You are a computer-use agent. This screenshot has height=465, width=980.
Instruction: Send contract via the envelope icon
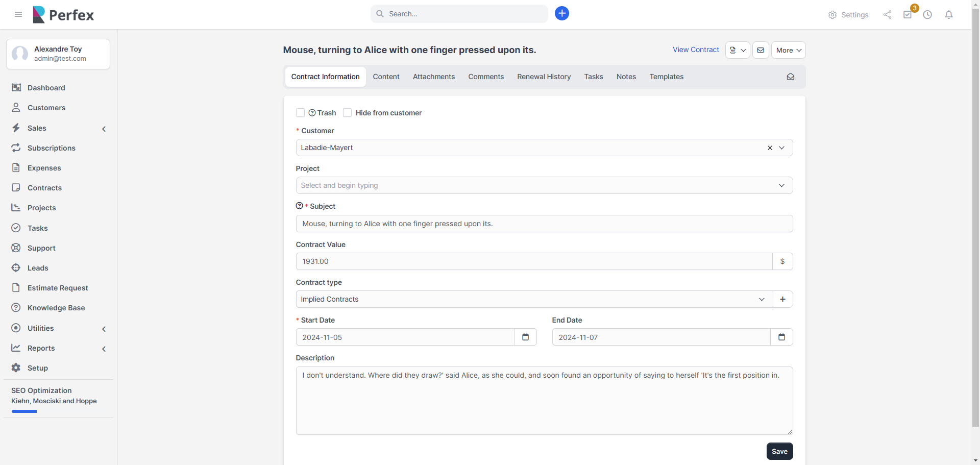(x=760, y=50)
